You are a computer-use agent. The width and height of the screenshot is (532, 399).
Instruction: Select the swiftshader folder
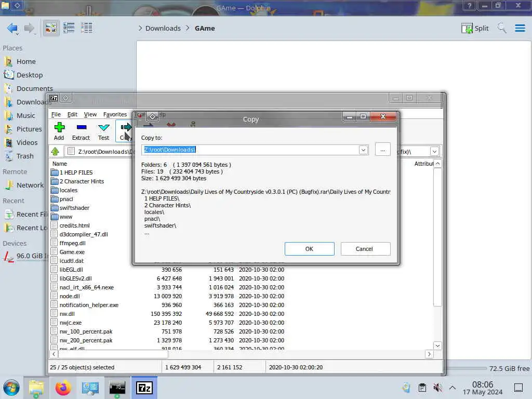tap(74, 208)
